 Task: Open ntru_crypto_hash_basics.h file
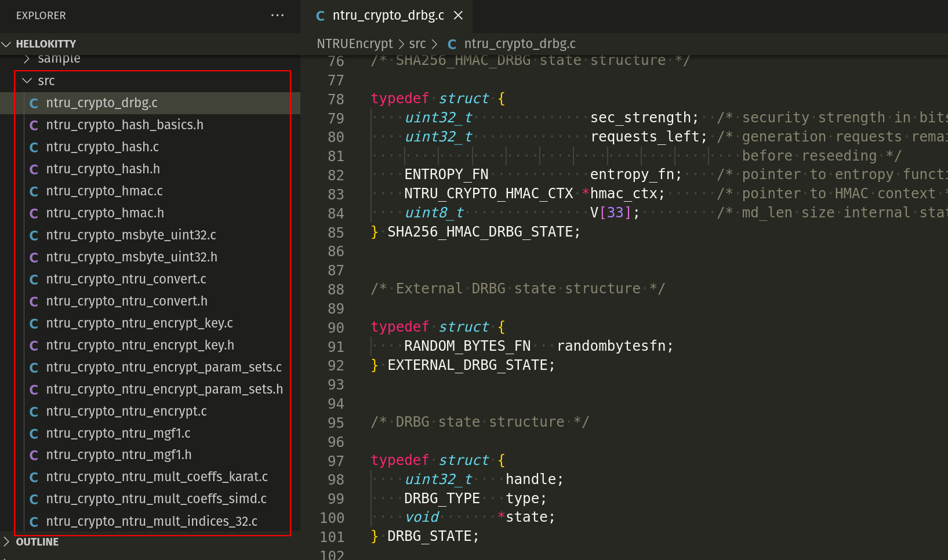(x=150, y=125)
